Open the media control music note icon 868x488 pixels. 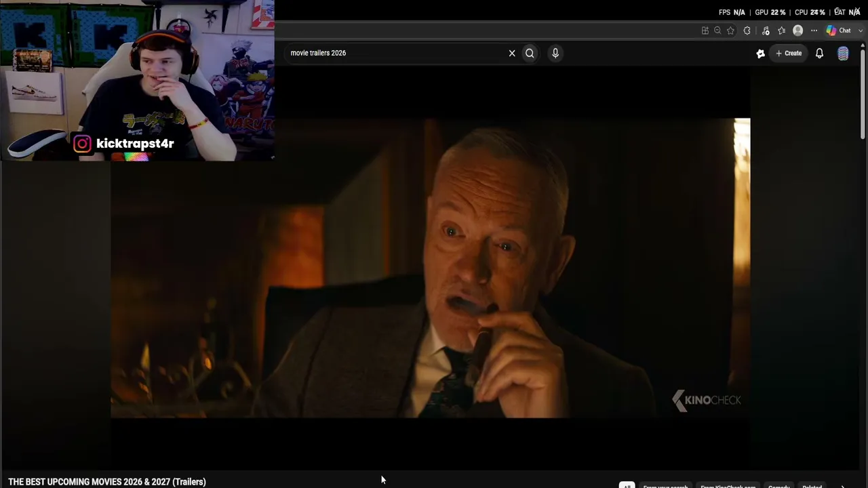[x=766, y=30]
